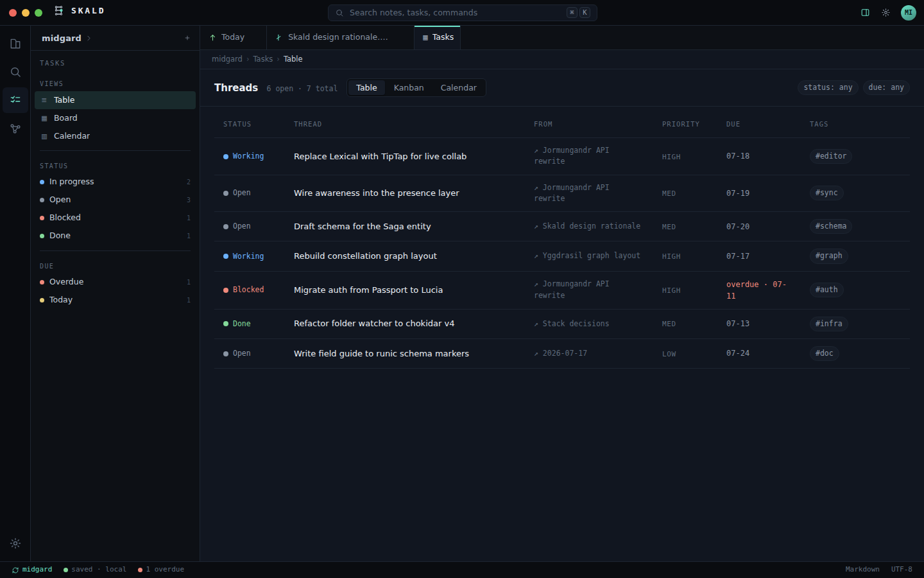This screenshot has width=924, height=578.
Task: Toggle the side panel layout icon
Action: (x=865, y=12)
